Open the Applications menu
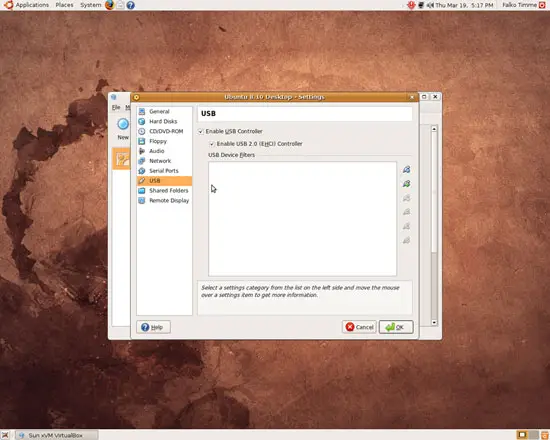The image size is (550, 440). 27,5
